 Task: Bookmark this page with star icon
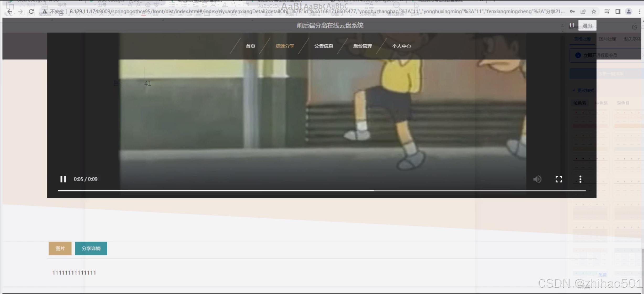click(x=594, y=12)
